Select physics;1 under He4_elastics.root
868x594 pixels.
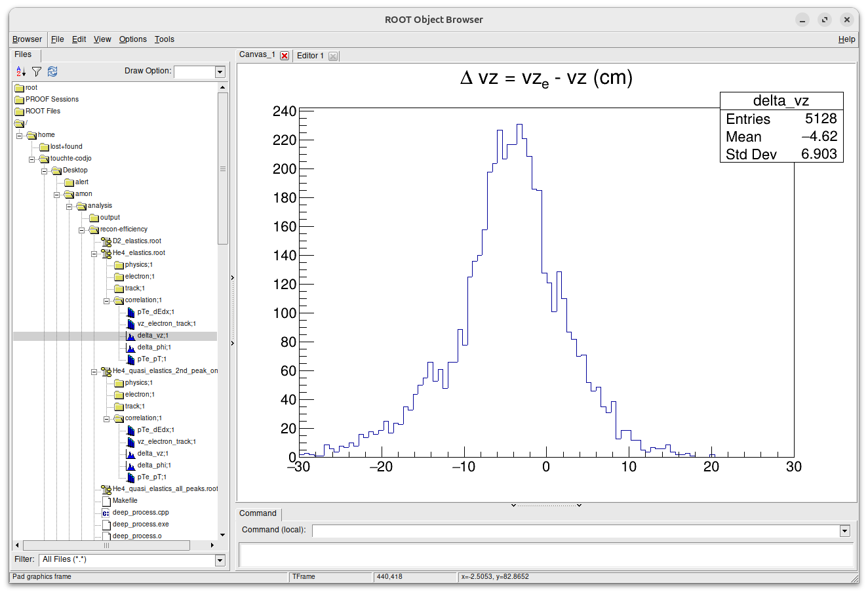(138, 265)
